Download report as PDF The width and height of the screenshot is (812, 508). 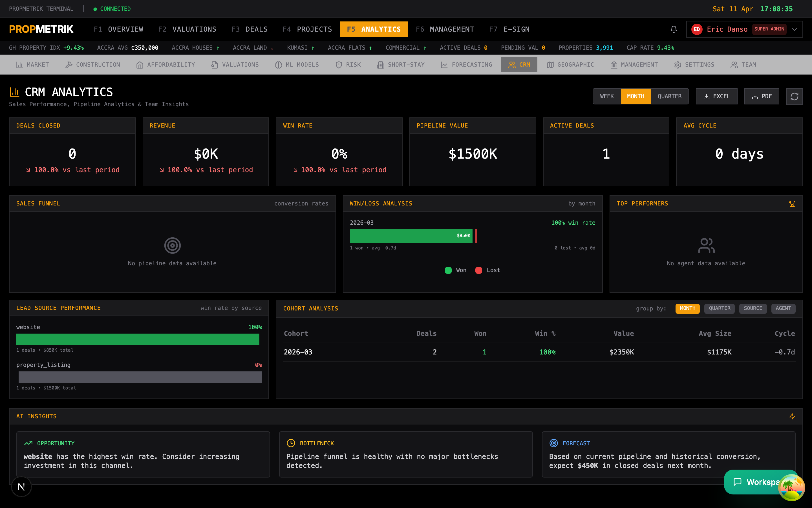[x=761, y=97]
